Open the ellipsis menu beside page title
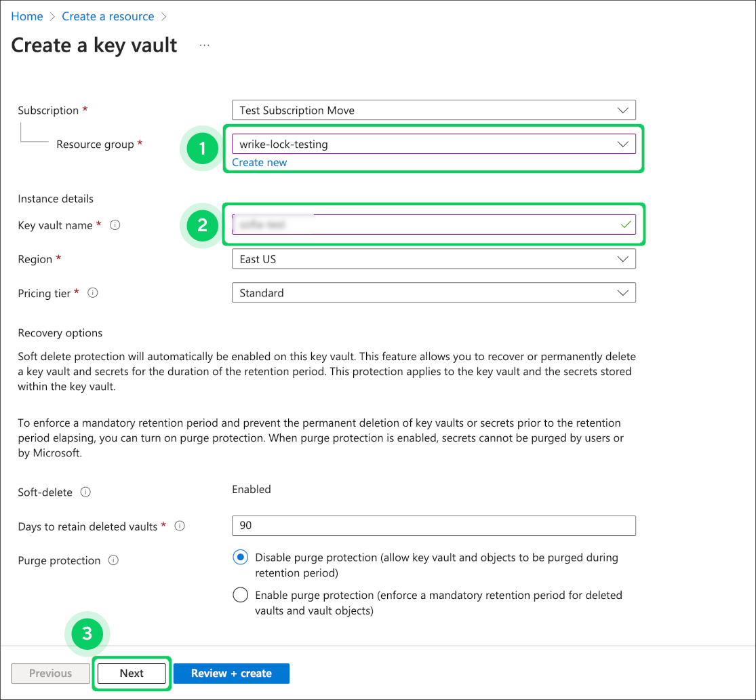Image resolution: width=756 pixels, height=700 pixels. 205,45
